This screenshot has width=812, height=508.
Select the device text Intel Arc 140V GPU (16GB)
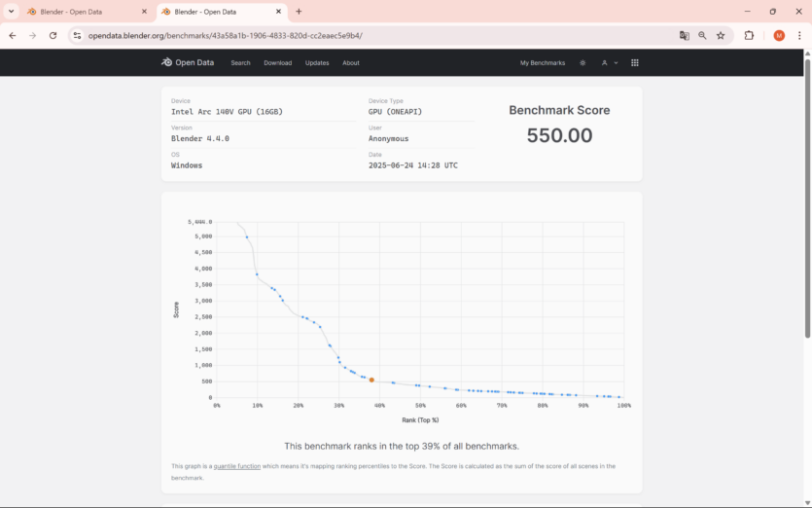(227, 112)
